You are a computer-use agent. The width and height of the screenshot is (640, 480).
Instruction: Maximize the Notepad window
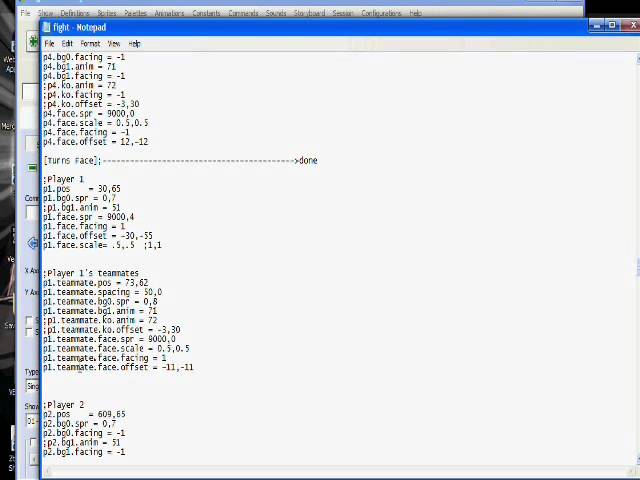coord(612,25)
